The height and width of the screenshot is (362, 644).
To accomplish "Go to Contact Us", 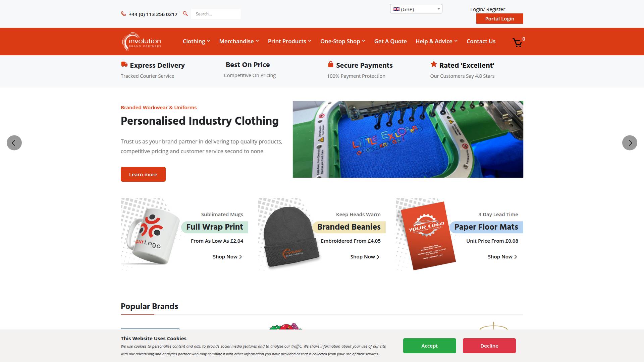I will click(x=481, y=41).
